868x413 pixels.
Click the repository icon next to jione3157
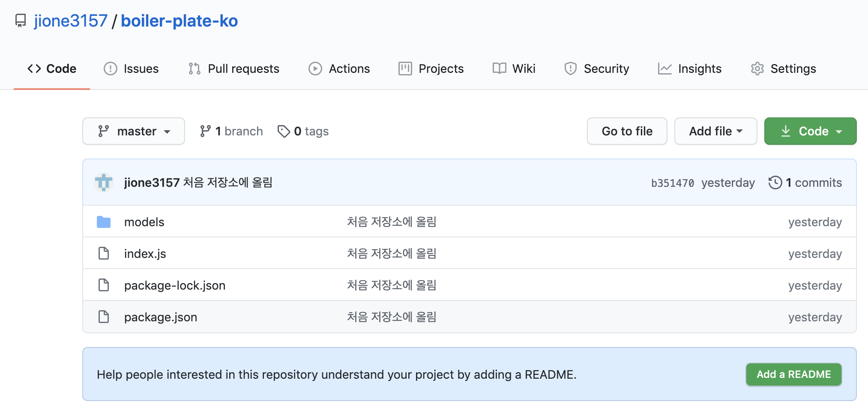click(21, 21)
